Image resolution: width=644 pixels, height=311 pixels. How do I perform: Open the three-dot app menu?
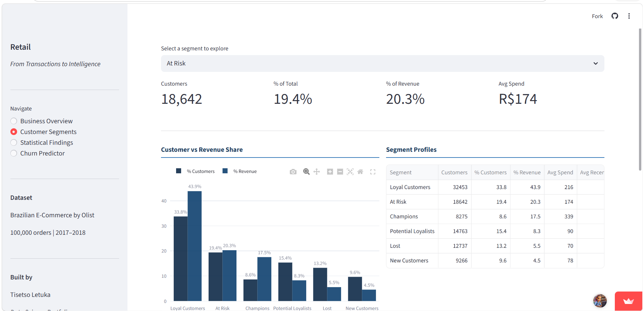point(629,16)
